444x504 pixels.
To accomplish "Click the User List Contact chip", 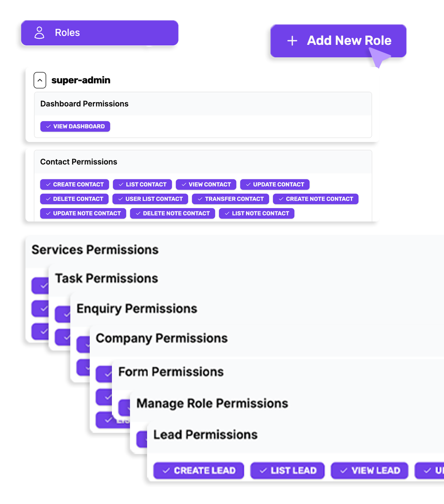I will pyautogui.click(x=150, y=199).
